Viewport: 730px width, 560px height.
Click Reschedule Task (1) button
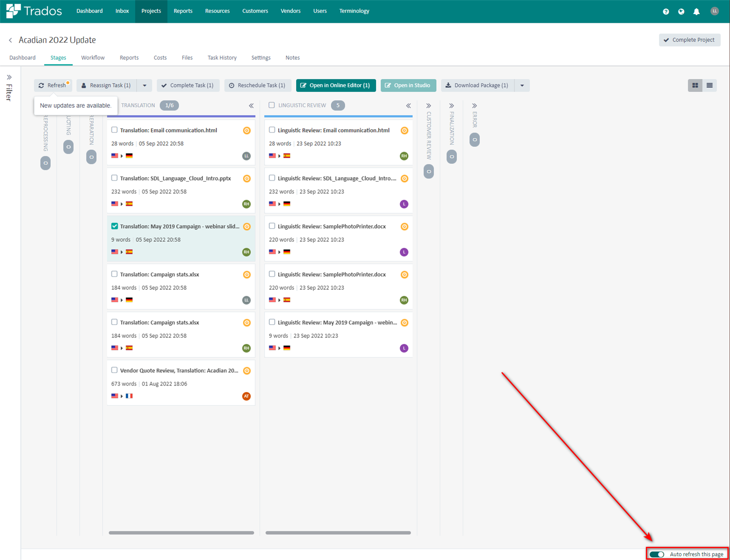pos(257,85)
